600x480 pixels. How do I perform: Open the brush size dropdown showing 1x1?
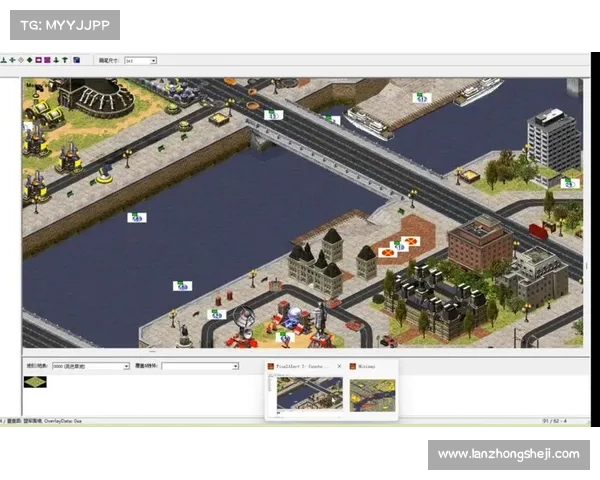pyautogui.click(x=140, y=60)
